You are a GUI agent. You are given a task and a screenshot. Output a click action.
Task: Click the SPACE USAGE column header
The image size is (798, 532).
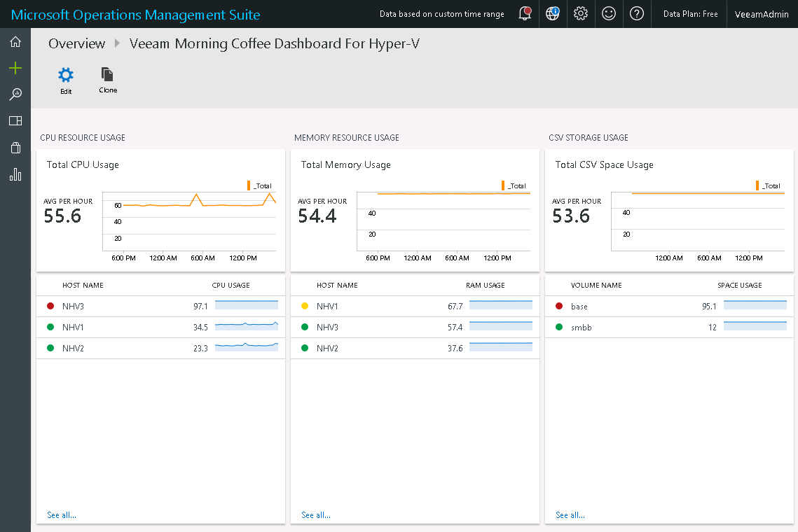coord(739,286)
